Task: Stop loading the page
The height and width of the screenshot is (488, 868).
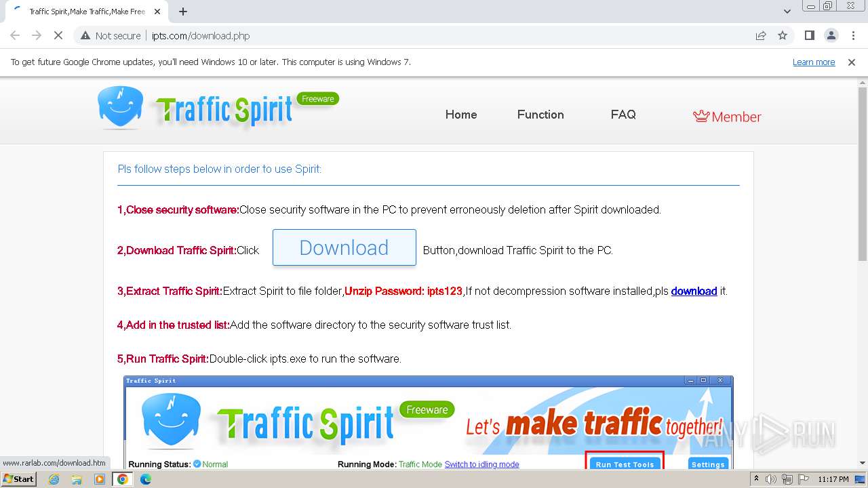Action: pyautogui.click(x=58, y=35)
